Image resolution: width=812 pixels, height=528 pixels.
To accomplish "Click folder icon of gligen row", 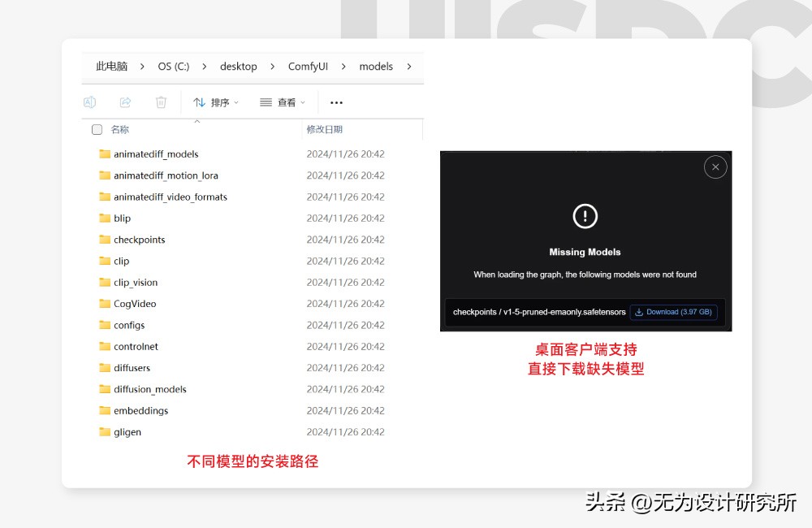I will (x=105, y=431).
